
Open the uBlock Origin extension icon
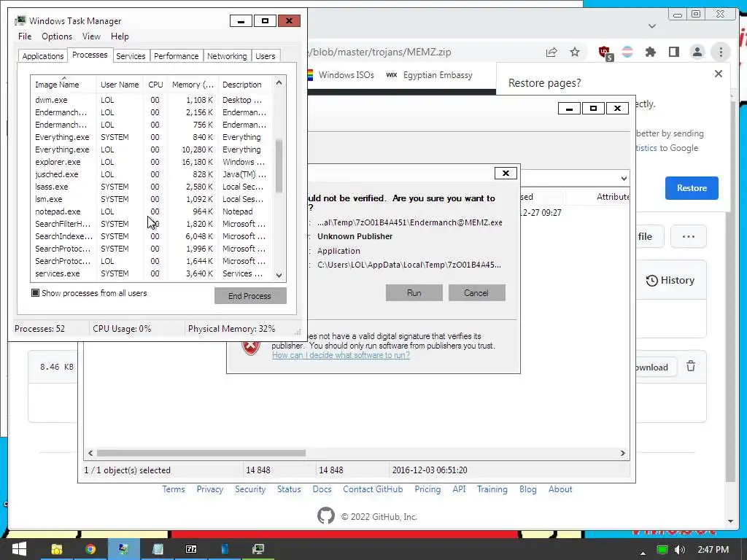(x=605, y=52)
